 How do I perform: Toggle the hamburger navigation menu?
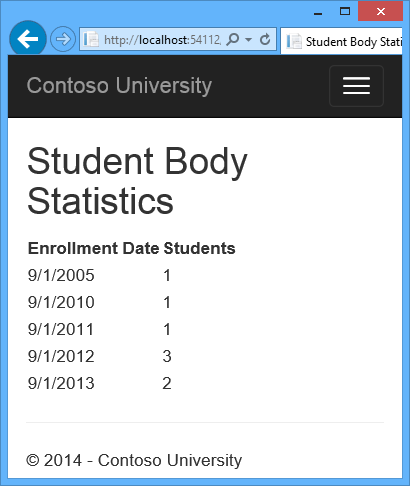pos(356,86)
